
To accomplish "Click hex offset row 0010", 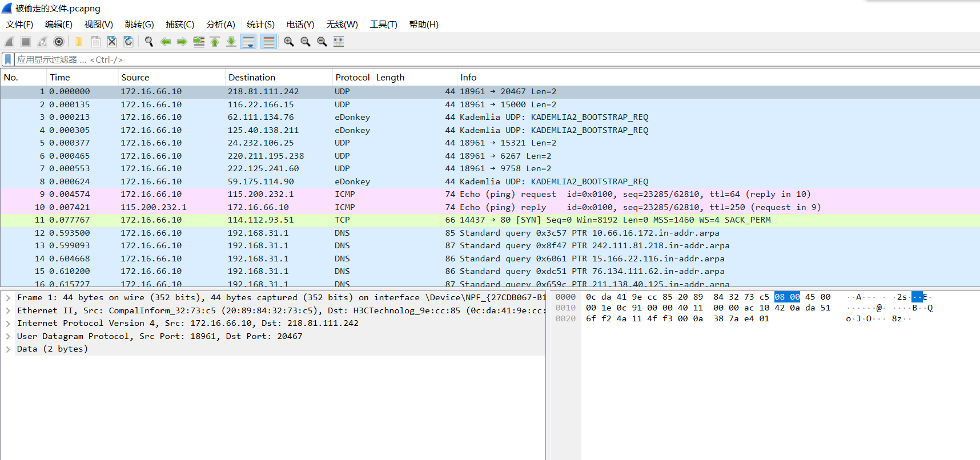I will point(565,308).
